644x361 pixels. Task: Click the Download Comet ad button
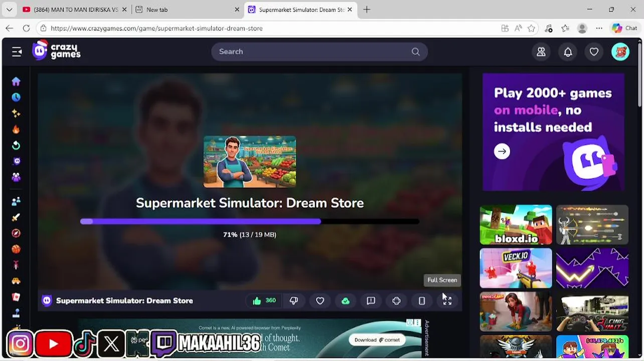click(377, 340)
